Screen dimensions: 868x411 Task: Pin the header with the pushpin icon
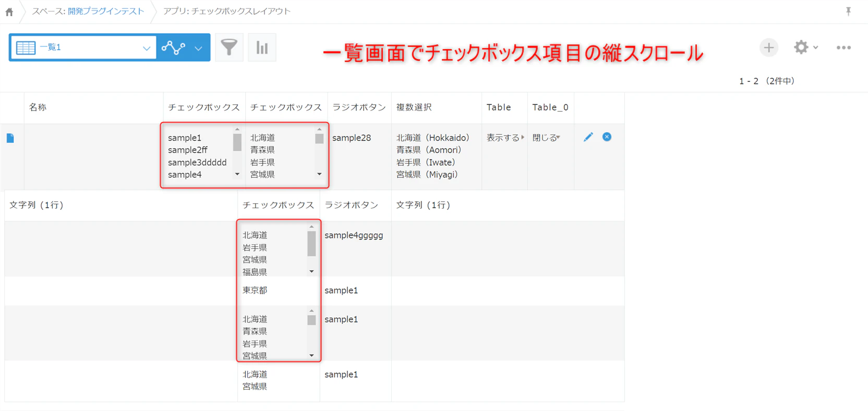(x=849, y=11)
